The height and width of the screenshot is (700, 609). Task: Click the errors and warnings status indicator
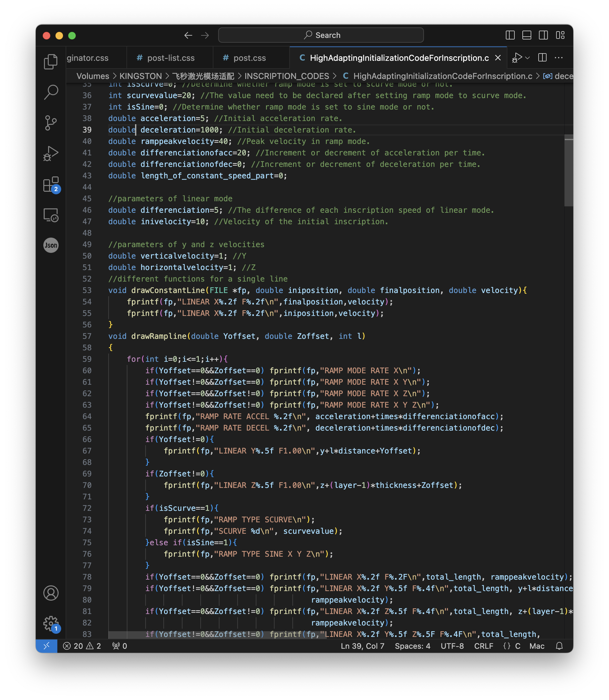(x=82, y=646)
